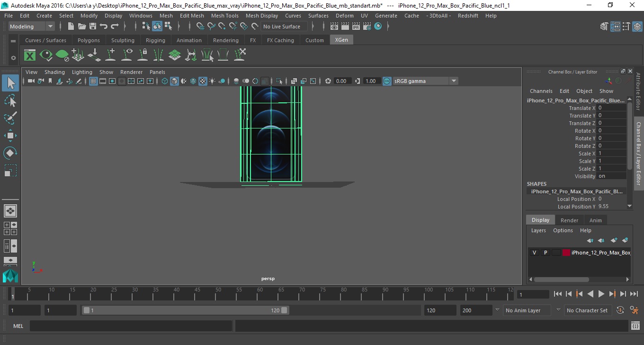Viewport: 644px width, 345px height.
Task: Click the Auto Keyframe toggle icon
Action: click(x=620, y=310)
